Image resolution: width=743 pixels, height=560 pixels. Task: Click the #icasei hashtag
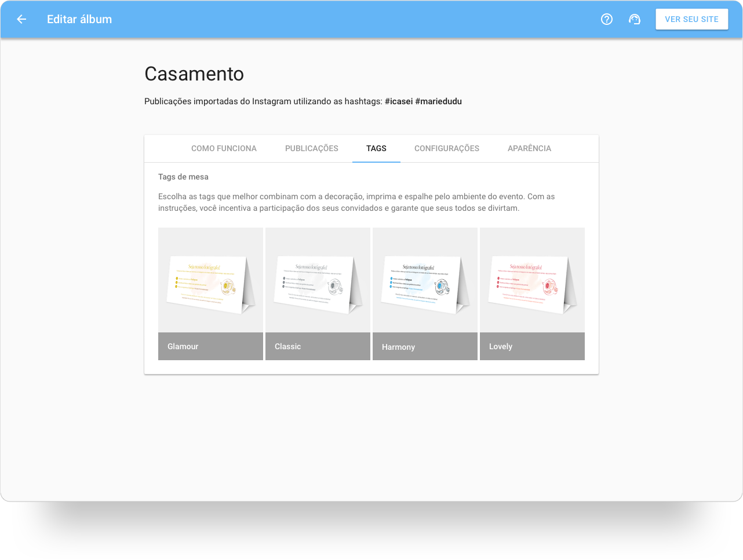[399, 101]
